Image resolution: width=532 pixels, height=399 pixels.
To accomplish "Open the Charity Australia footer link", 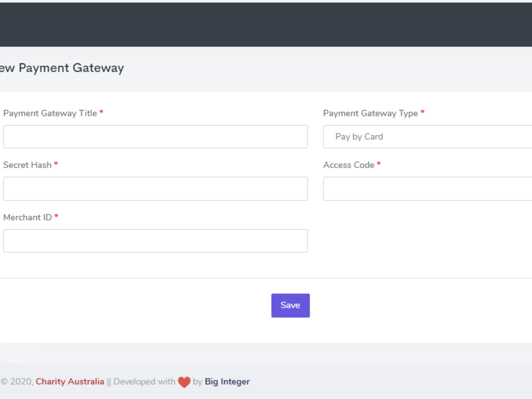I will point(70,381).
